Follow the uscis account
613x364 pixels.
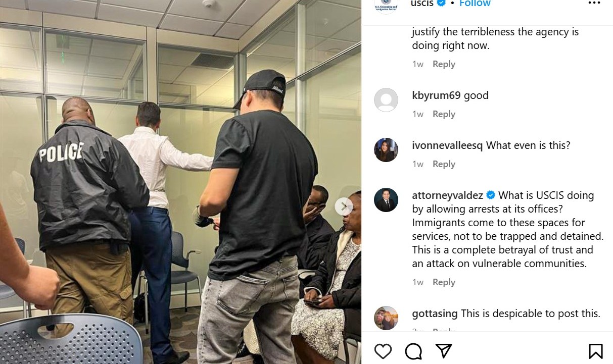coord(475,3)
